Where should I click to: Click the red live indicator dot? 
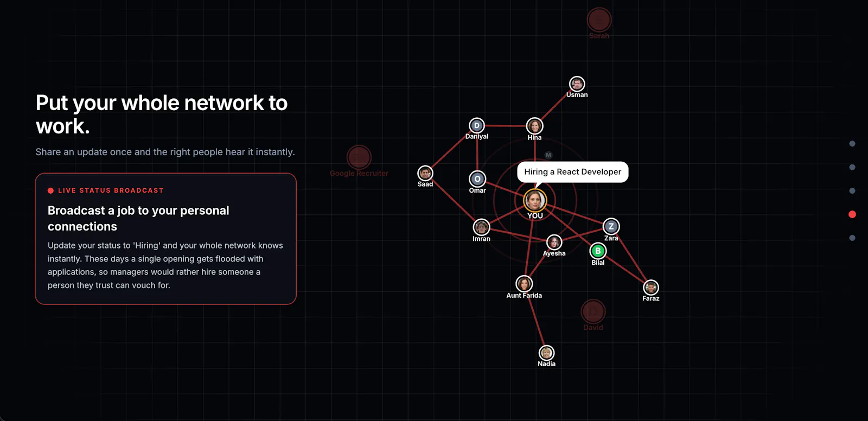(x=50, y=190)
